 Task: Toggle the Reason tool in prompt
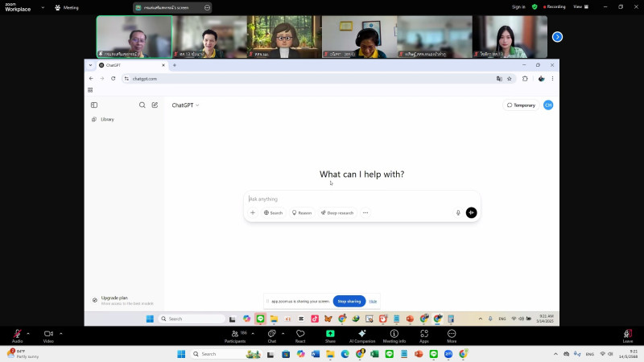(302, 212)
